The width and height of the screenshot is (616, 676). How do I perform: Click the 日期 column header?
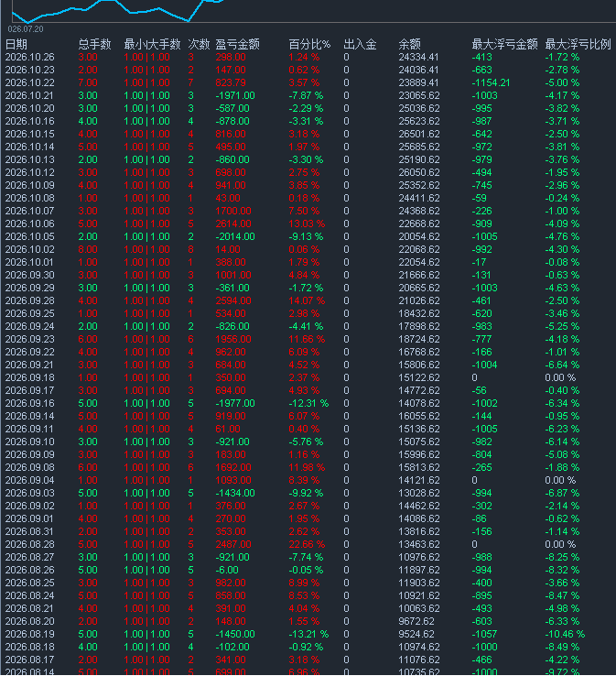pos(16,44)
